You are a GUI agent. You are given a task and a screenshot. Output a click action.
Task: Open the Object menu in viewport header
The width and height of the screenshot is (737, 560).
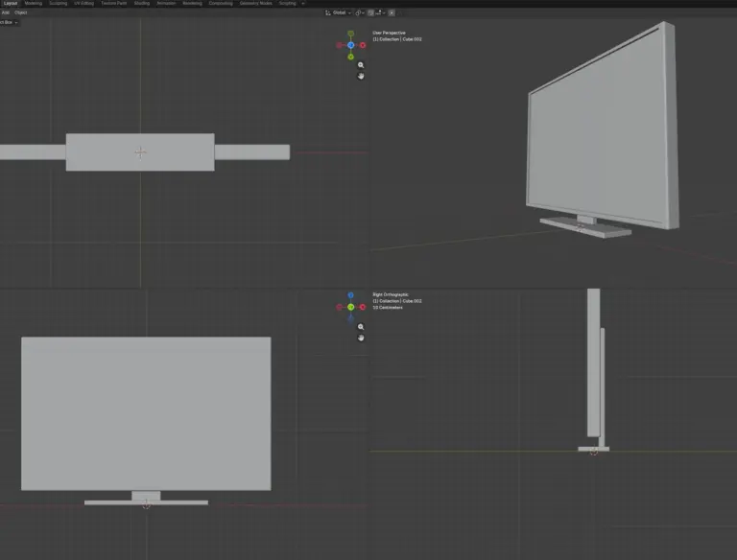coord(20,12)
